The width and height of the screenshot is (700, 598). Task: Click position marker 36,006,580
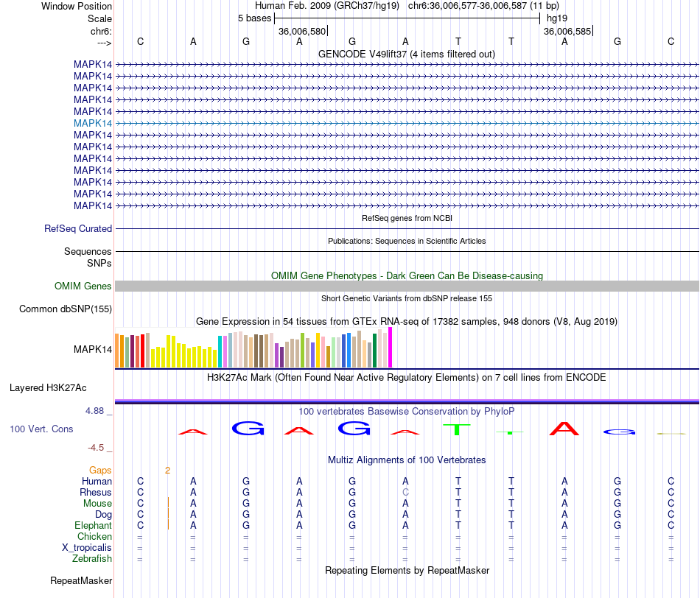click(x=302, y=31)
